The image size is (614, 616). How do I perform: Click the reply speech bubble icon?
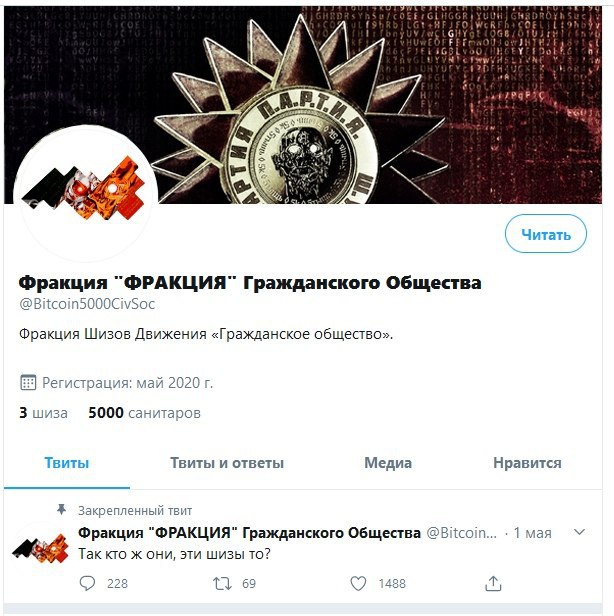tap(87, 583)
